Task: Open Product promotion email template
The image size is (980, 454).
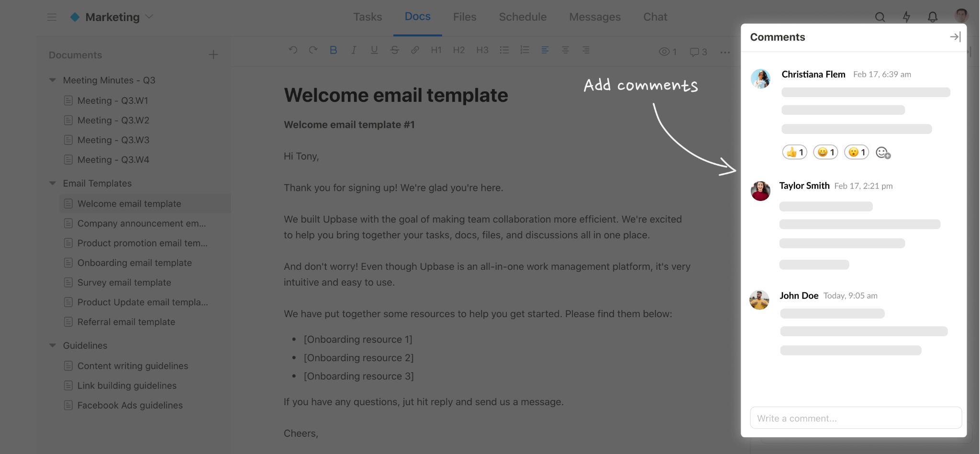Action: coord(142,243)
